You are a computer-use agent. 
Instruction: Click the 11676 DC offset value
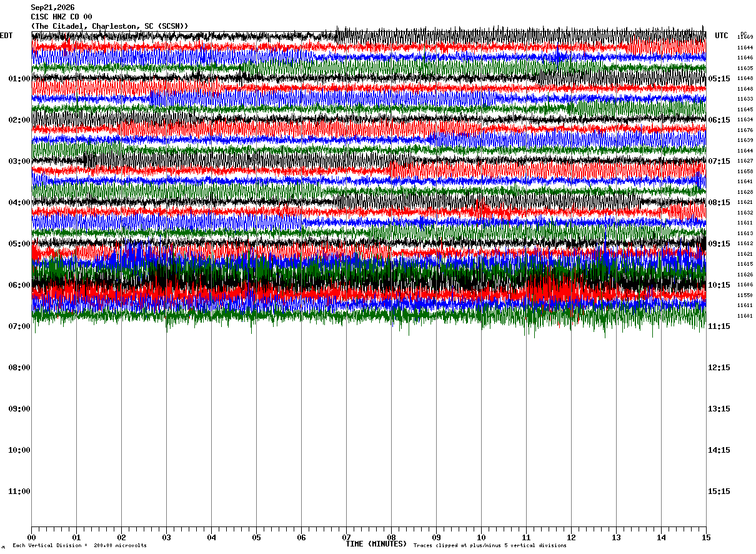tap(745, 130)
